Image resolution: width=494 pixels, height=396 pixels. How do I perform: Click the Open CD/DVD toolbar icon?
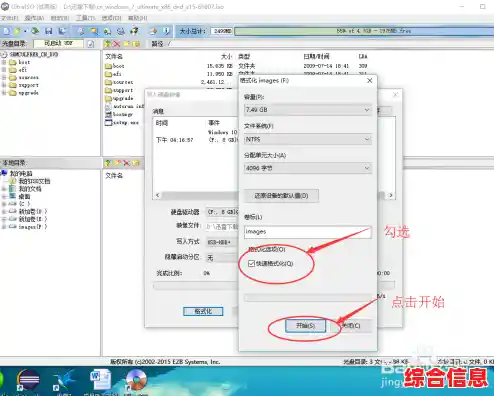tap(35, 31)
